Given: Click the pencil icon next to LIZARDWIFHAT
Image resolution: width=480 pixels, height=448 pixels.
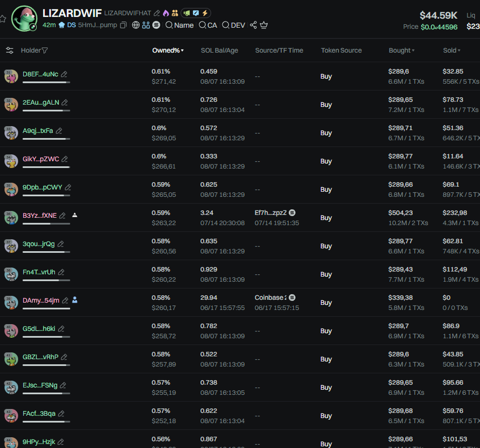Looking at the screenshot, I should tap(157, 13).
